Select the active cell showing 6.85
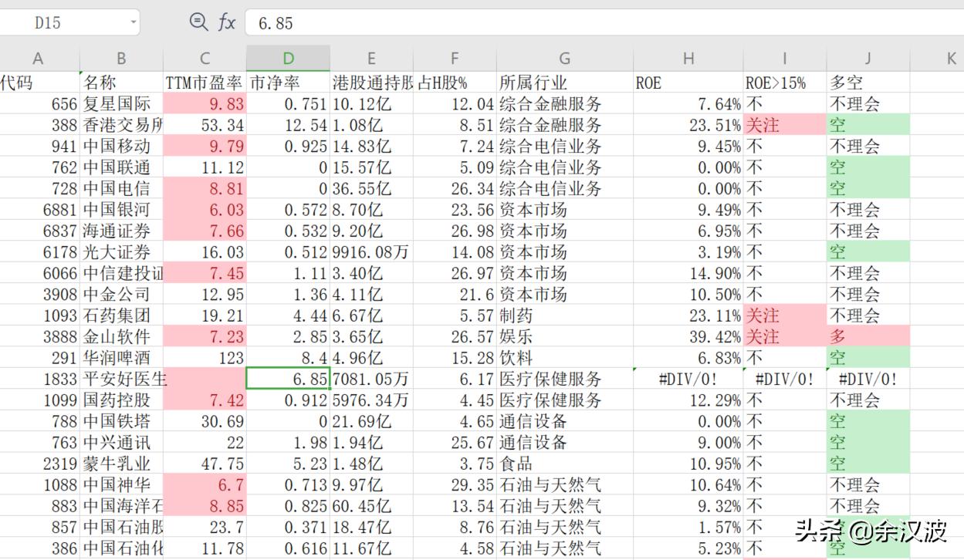Screen dimensions: 964x560 pos(288,379)
